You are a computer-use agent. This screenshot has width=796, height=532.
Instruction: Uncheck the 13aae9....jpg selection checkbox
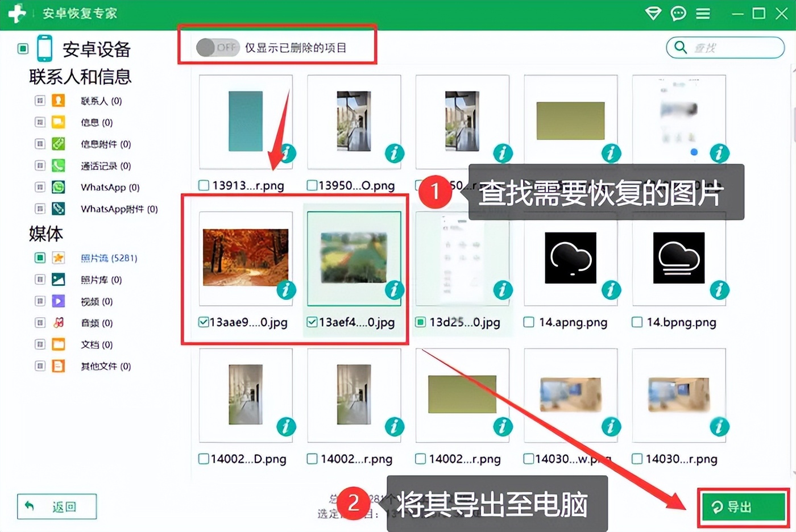point(203,322)
